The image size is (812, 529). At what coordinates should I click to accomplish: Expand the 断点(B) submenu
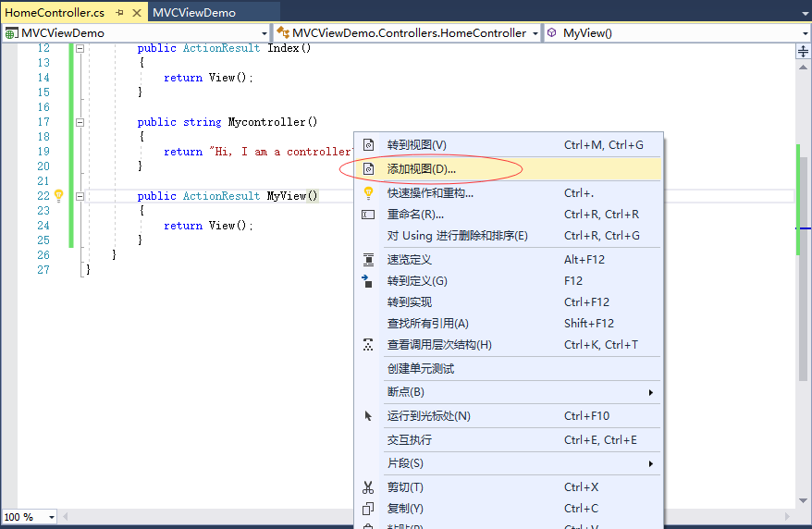pyautogui.click(x=650, y=392)
